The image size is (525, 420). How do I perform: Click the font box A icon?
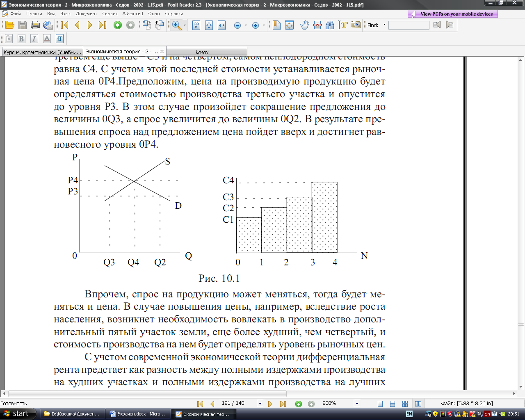9,39
